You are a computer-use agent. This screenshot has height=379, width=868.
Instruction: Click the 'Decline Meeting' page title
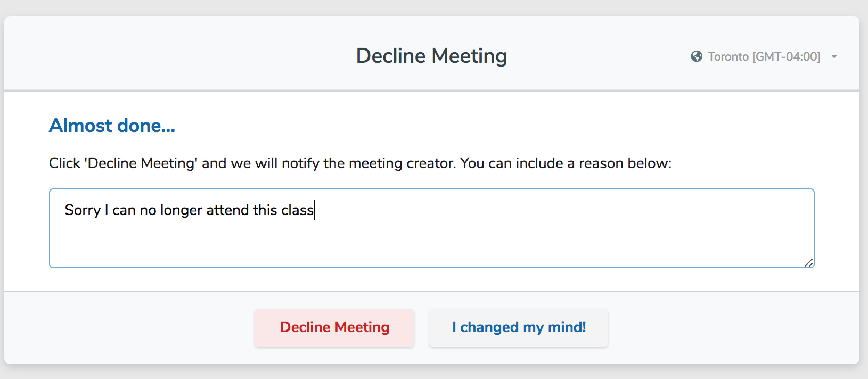point(431,56)
